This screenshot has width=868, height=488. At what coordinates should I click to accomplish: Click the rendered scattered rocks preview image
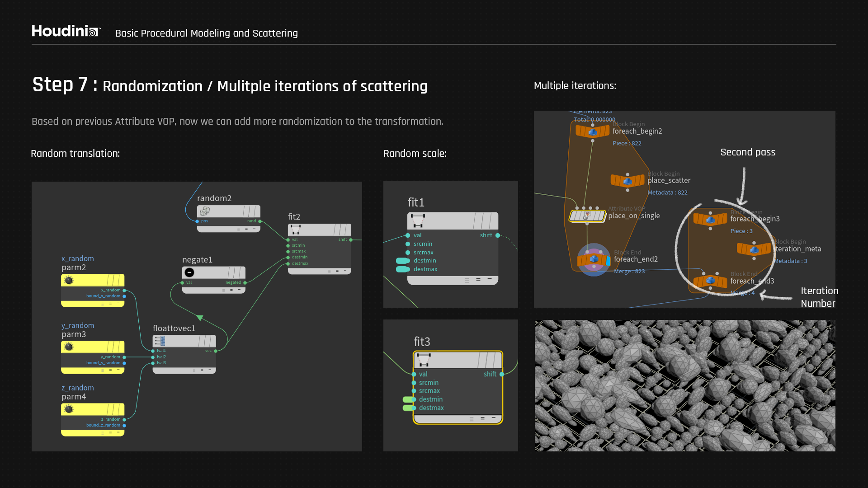pyautogui.click(x=685, y=385)
